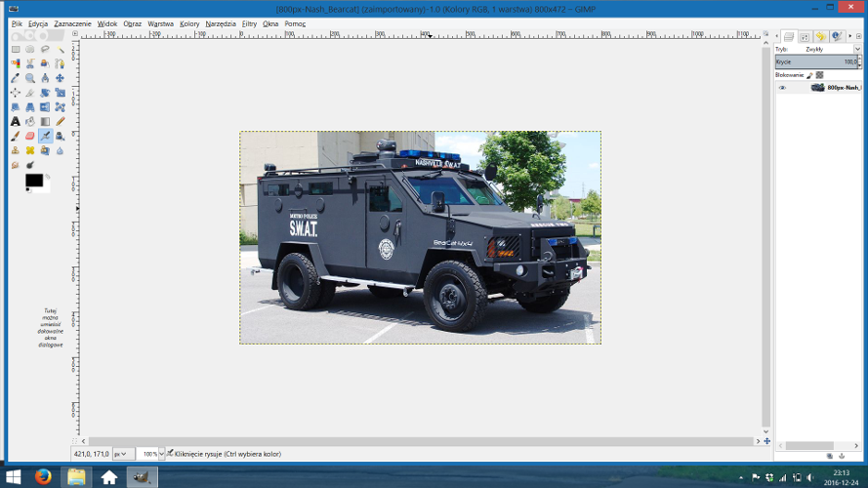Select the Zoom magnifier tool
Image resolution: width=868 pixels, height=488 pixels.
[30, 78]
